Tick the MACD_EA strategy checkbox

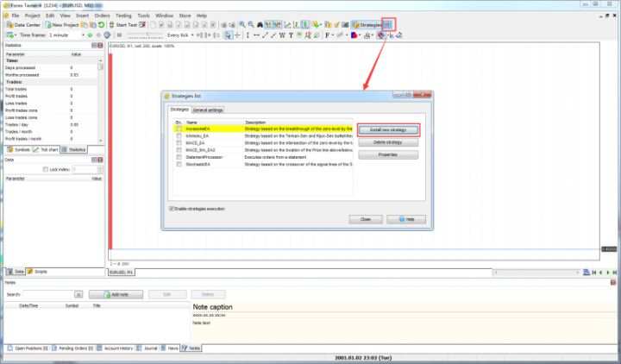click(179, 143)
